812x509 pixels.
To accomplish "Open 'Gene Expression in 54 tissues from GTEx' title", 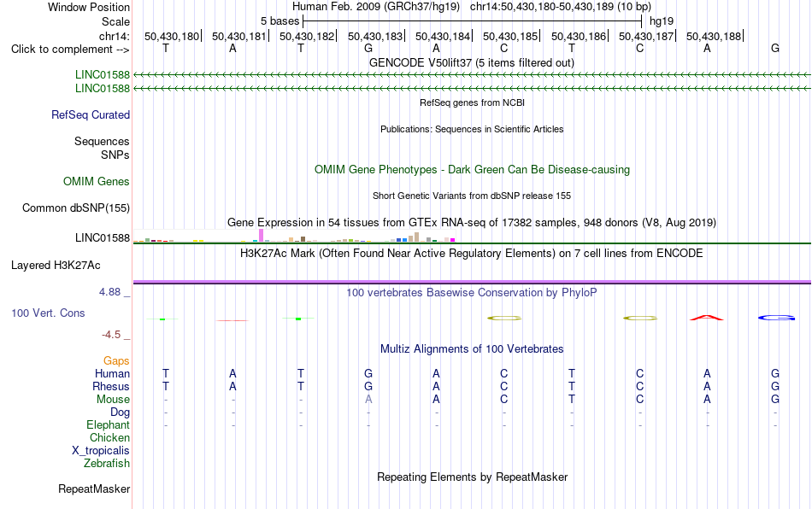I will pyautogui.click(x=472, y=222).
